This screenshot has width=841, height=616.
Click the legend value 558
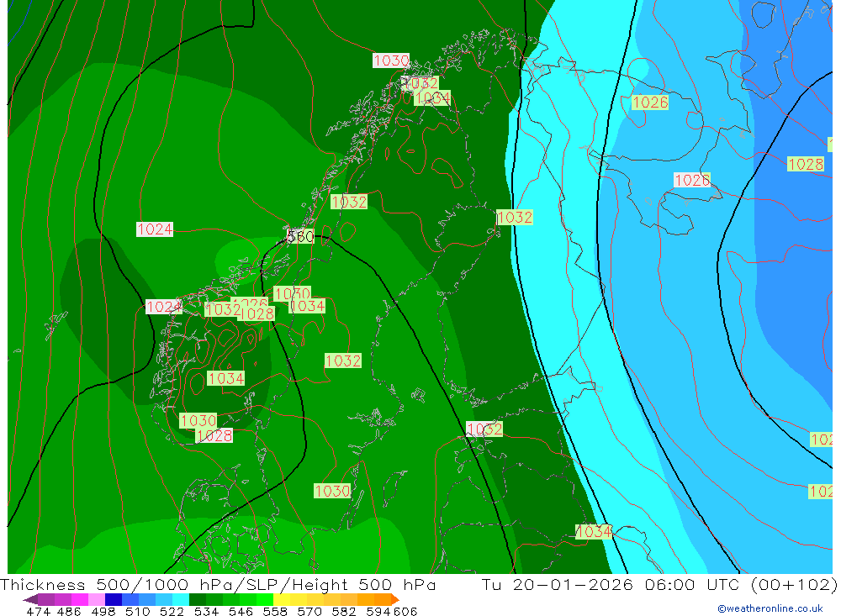[275, 611]
